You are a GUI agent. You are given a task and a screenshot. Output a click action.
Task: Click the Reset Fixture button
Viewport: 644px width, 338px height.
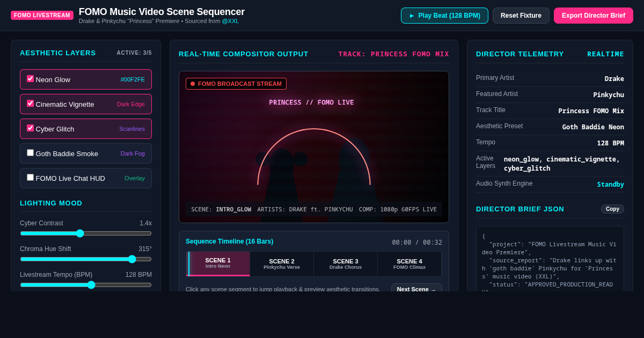(x=521, y=16)
